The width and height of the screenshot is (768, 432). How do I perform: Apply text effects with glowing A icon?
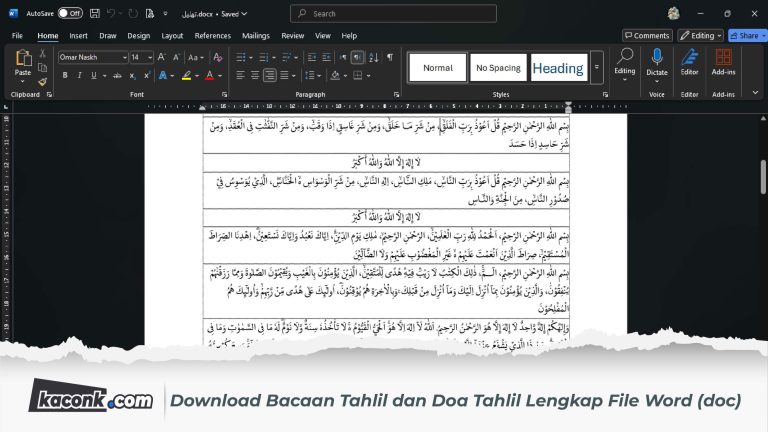click(x=163, y=75)
